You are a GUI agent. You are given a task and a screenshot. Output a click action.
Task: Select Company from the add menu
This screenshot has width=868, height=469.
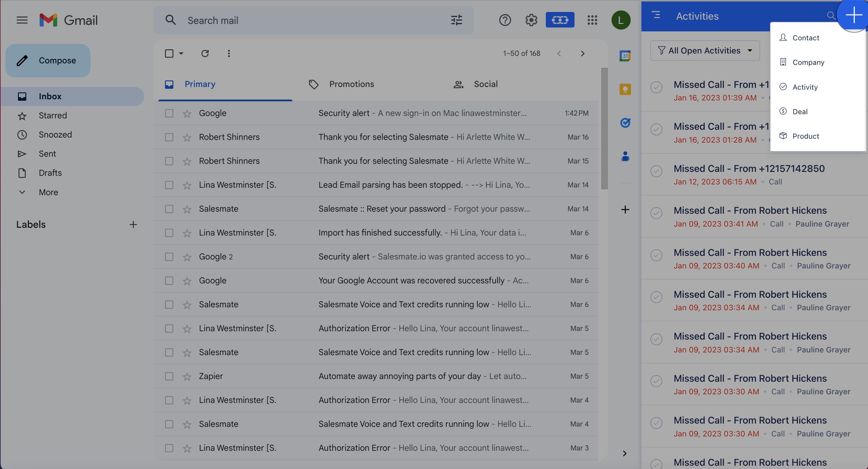point(808,62)
